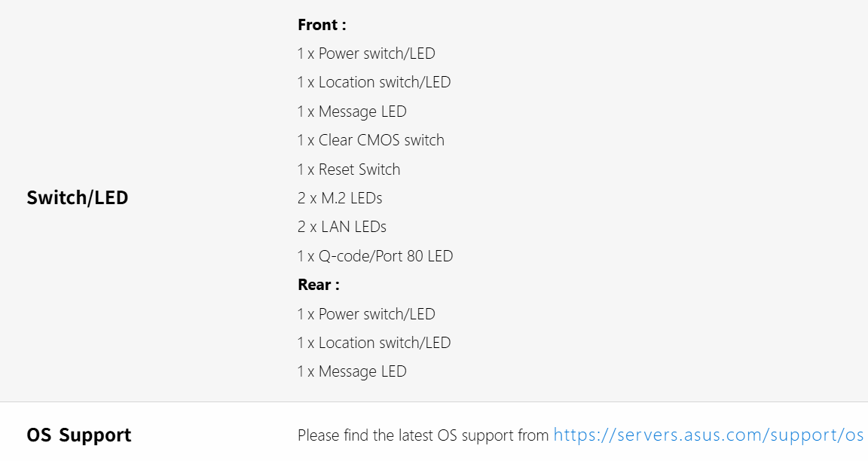Click 'Power switch/LED' under Front
868x461 pixels.
(x=377, y=53)
